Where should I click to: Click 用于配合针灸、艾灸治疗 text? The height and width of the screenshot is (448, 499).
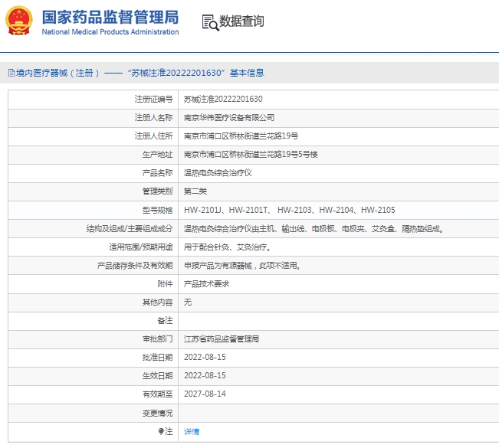pos(227,247)
